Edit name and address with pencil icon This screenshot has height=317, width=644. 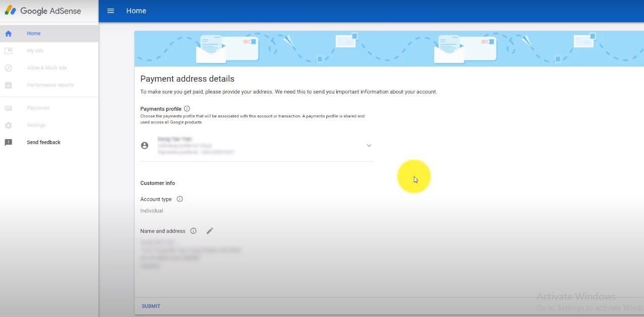point(210,231)
